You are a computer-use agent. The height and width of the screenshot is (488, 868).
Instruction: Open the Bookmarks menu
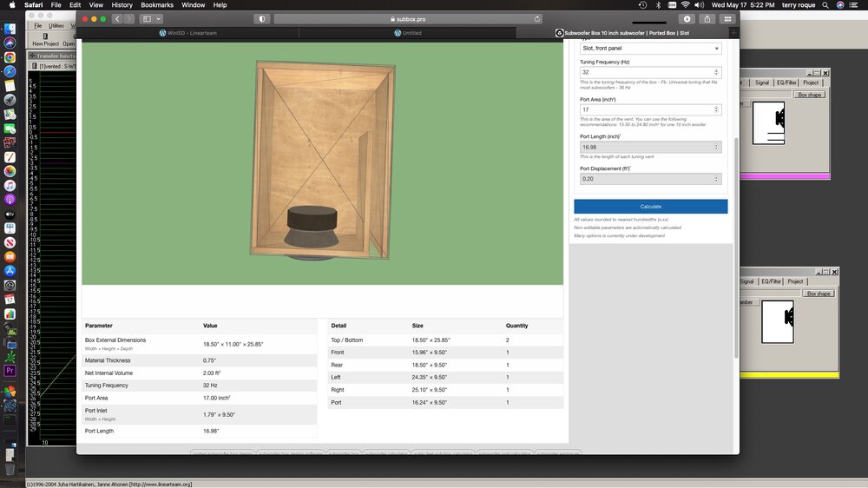coord(156,5)
